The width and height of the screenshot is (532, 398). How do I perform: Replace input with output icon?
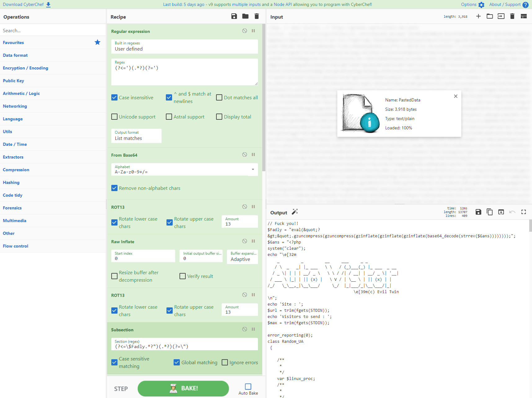(x=501, y=212)
